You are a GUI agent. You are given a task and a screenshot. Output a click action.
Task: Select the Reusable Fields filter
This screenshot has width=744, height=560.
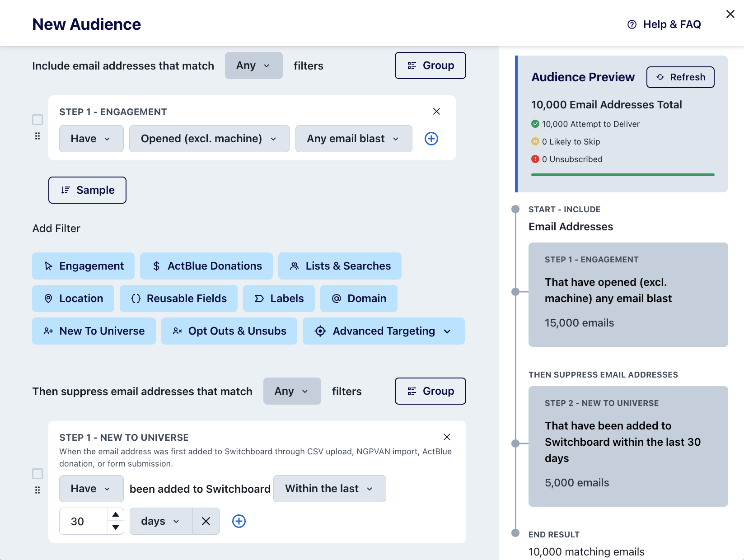coord(178,299)
